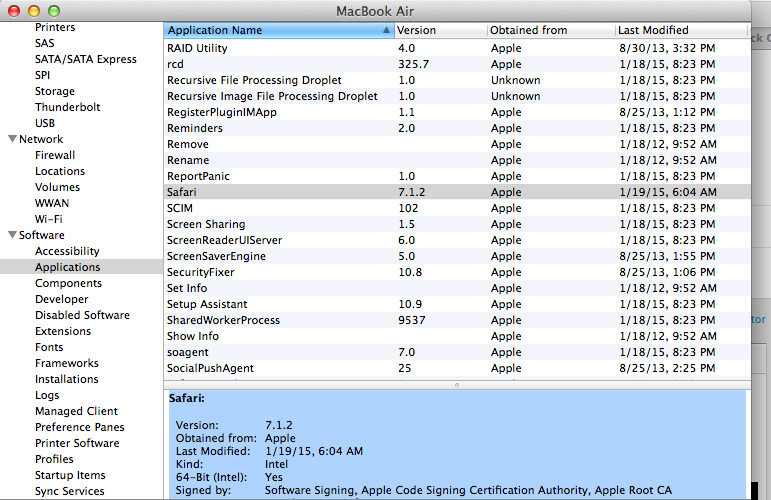Image resolution: width=771 pixels, height=500 pixels.
Task: Open Firewall under Network
Action: click(55, 155)
